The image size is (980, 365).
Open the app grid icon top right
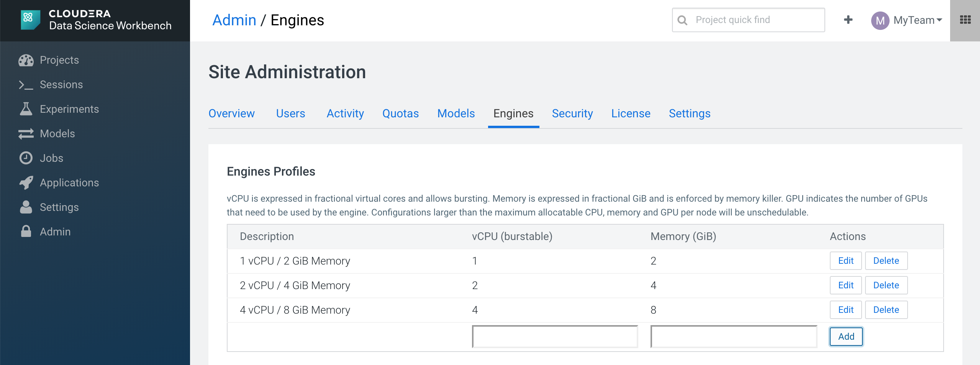[x=965, y=20]
